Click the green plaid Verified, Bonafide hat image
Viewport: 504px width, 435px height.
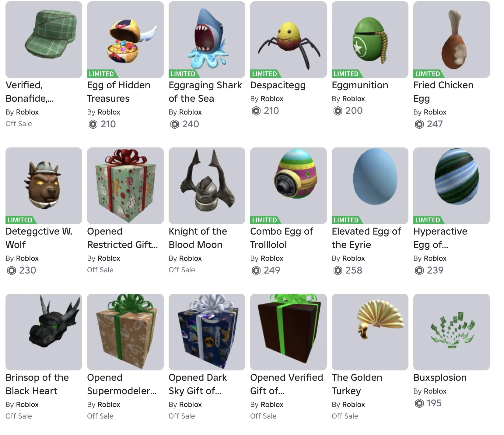click(x=44, y=40)
